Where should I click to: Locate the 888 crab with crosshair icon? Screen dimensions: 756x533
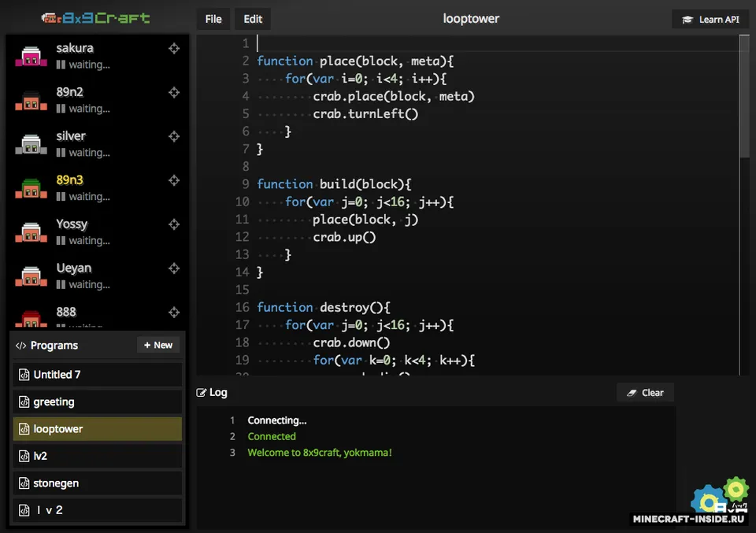(174, 313)
